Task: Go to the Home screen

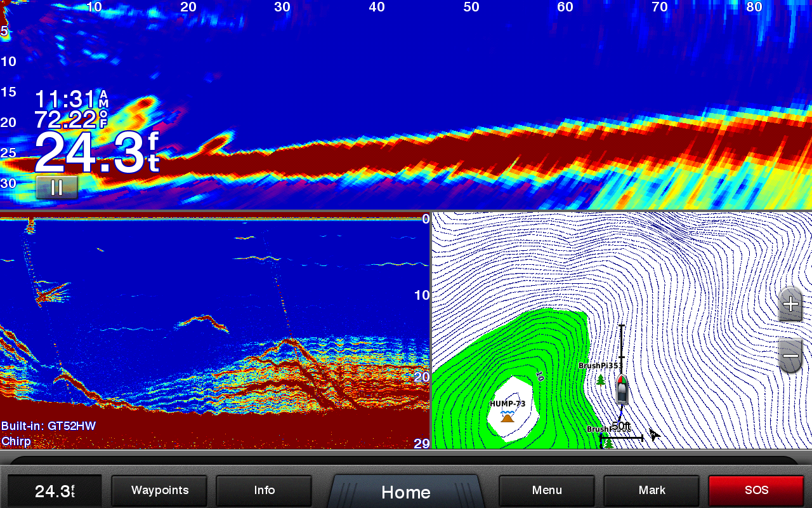Action: click(405, 492)
